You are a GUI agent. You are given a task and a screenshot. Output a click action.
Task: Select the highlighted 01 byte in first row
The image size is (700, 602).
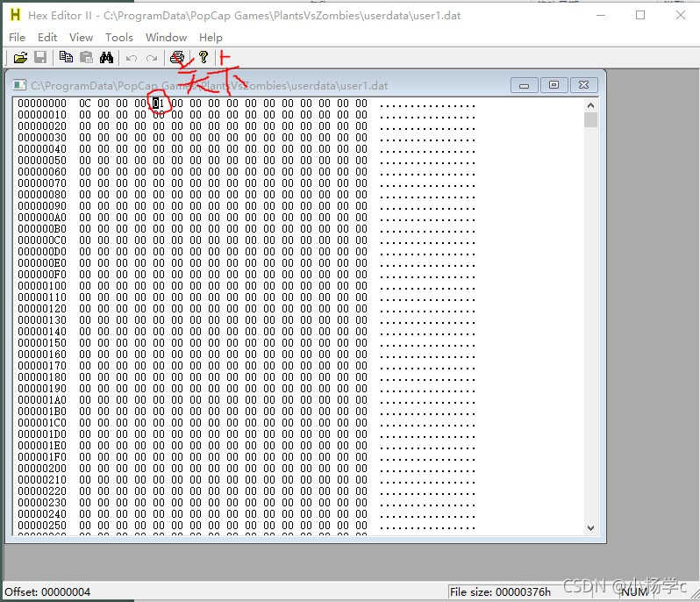(x=159, y=104)
